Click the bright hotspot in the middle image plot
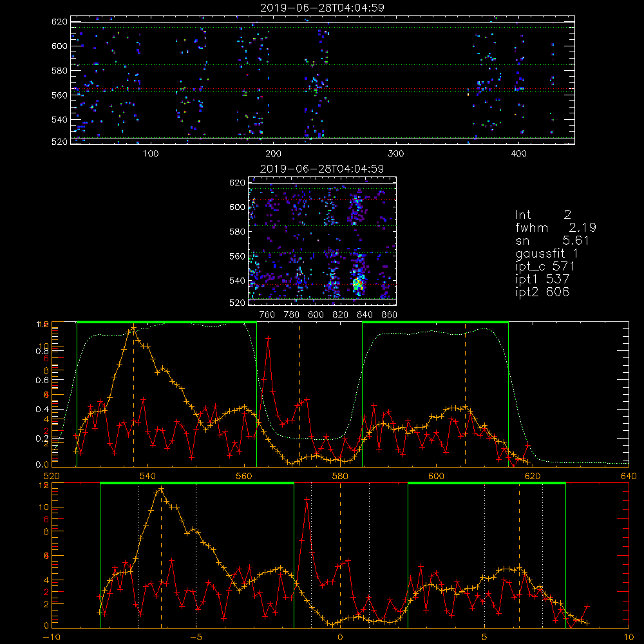644x644 pixels. point(357,283)
